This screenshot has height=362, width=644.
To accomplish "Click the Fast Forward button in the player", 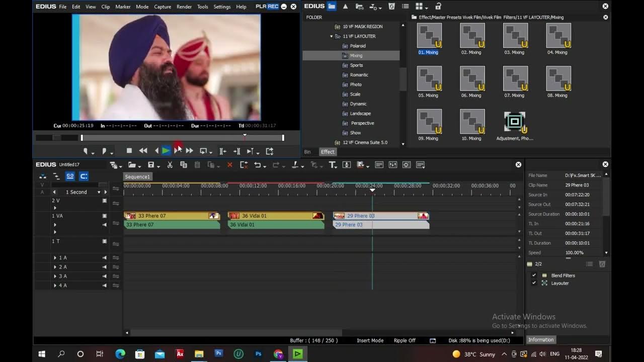I will coord(189,151).
